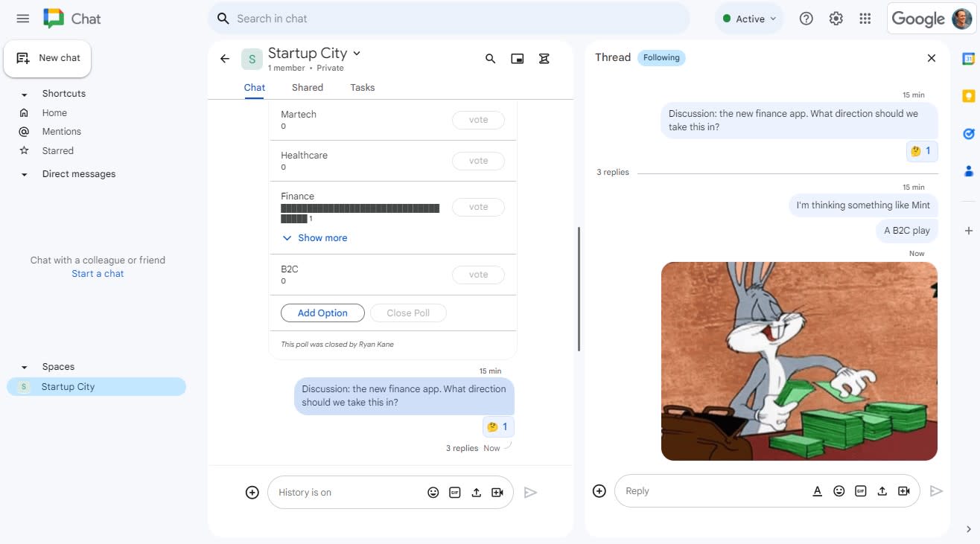Viewport: 980px width, 544px height.
Task: Go back using the arrow beside Startup City
Action: [225, 58]
